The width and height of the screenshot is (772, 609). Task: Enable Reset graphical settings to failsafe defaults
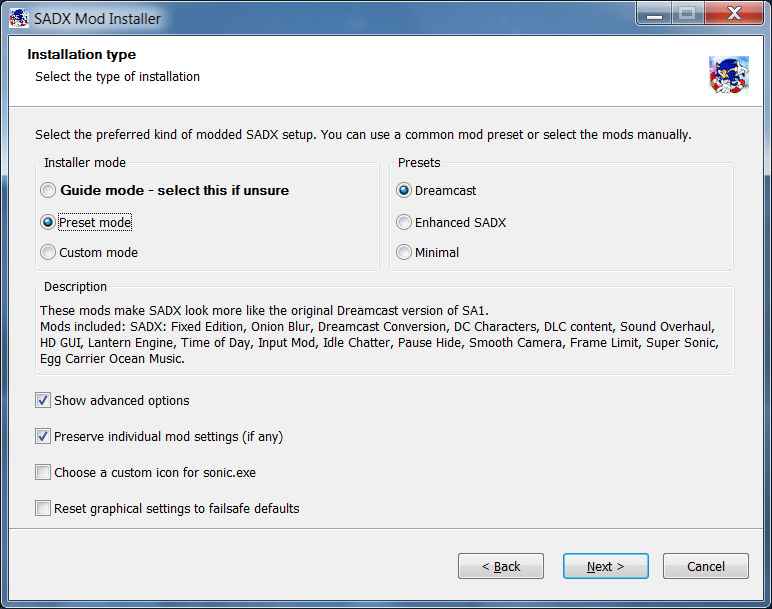[x=43, y=508]
